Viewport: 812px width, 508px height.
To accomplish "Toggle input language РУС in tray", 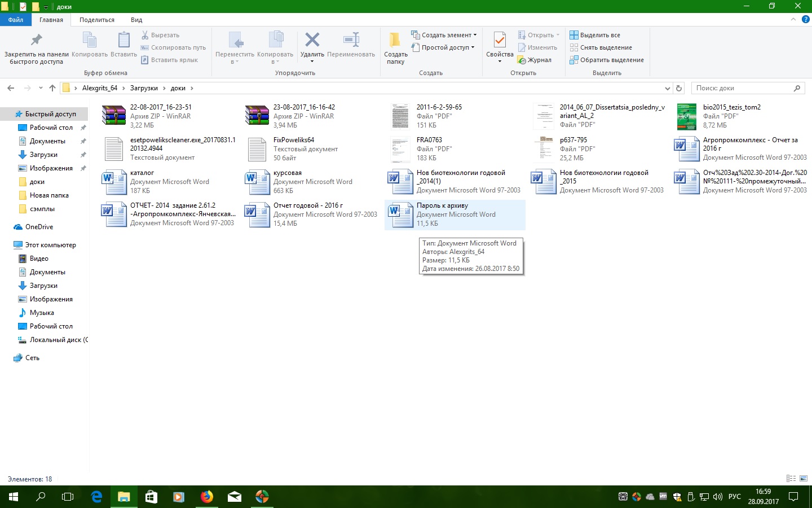I will coord(734,497).
